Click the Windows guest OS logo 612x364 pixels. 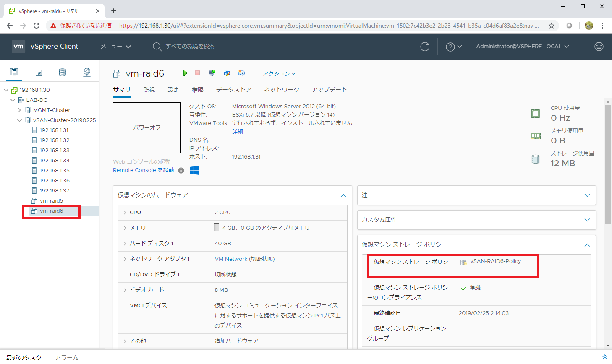pyautogui.click(x=194, y=170)
